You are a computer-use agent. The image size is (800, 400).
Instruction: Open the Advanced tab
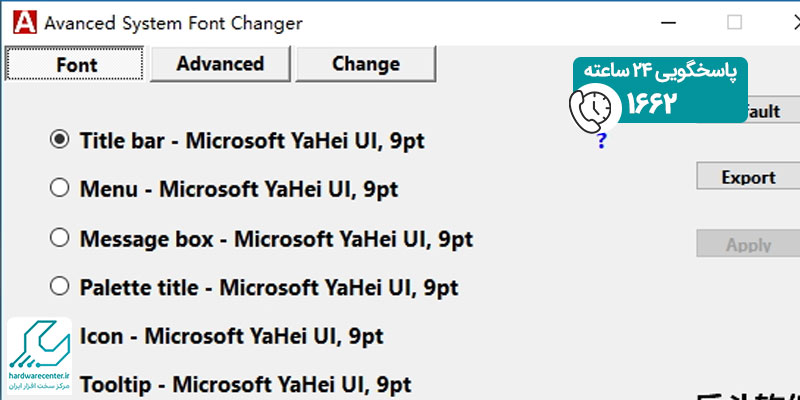point(220,64)
